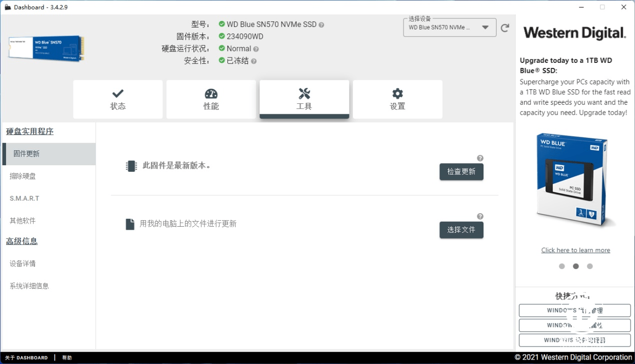Switch to the 状态 tab
Viewport: 635px width, 364px height.
pos(117,99)
